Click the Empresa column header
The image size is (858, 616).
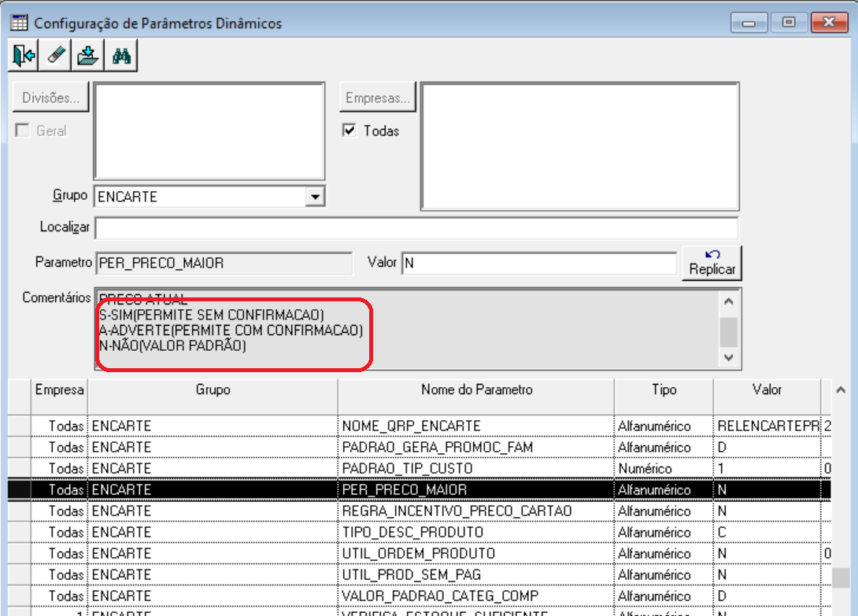[x=59, y=397]
